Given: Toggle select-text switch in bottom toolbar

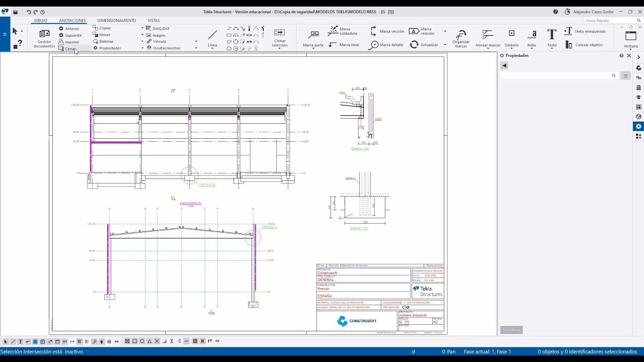Looking at the screenshot, I should tap(21, 341).
